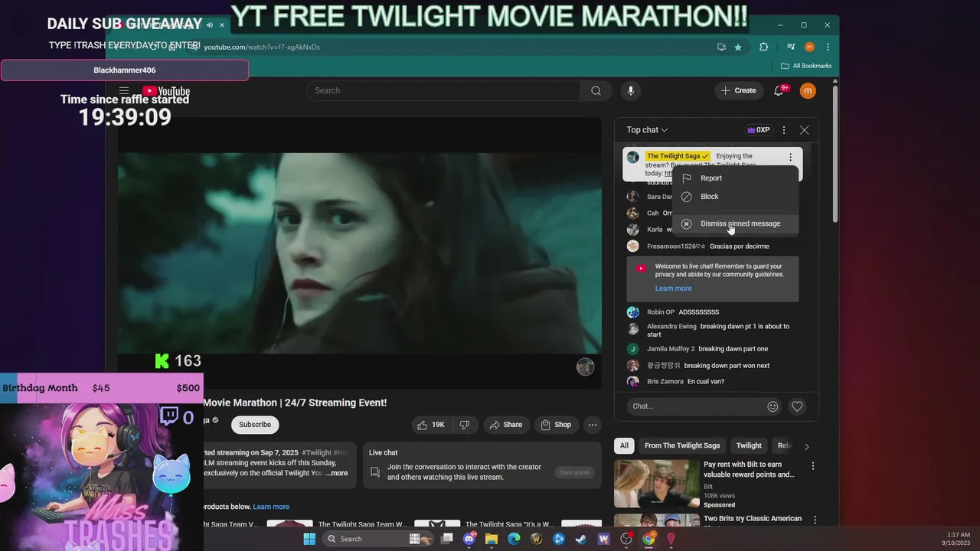Open options for Bilt sponsored video

(812, 465)
